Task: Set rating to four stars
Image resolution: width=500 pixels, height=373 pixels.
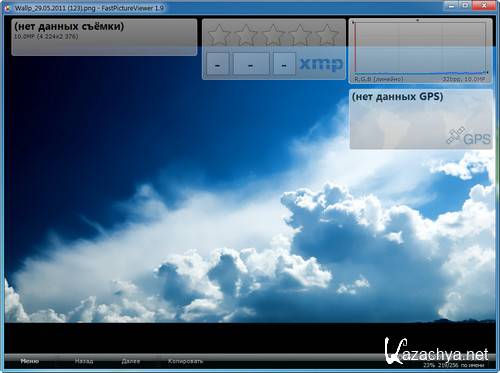Action: tap(300, 34)
